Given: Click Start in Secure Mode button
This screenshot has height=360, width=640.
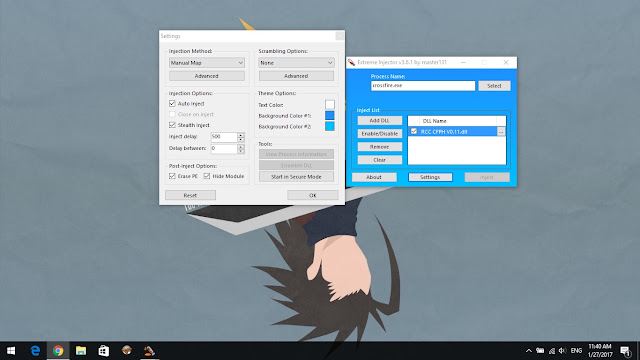Looking at the screenshot, I should (296, 177).
